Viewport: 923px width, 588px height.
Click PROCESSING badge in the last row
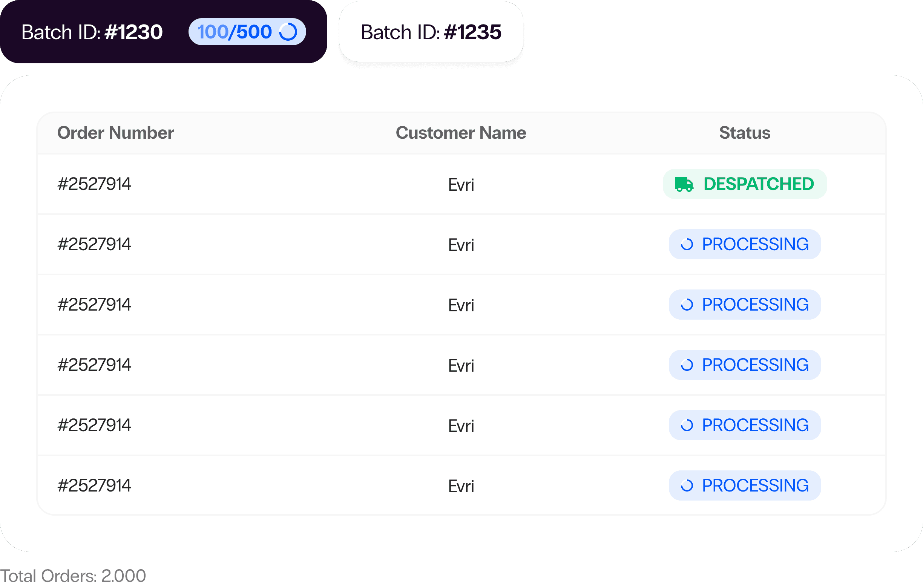[745, 486]
